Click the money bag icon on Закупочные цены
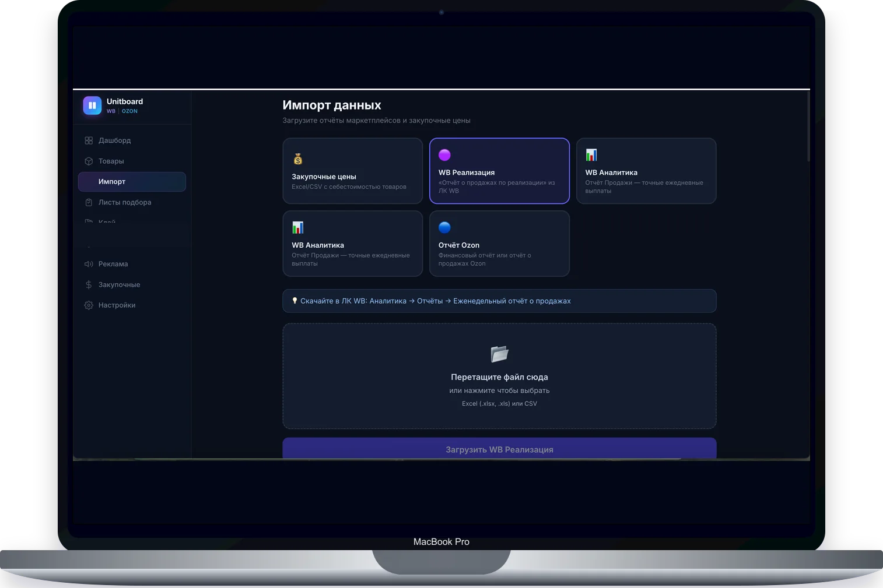Viewport: 883px width, 588px height. pyautogui.click(x=298, y=159)
